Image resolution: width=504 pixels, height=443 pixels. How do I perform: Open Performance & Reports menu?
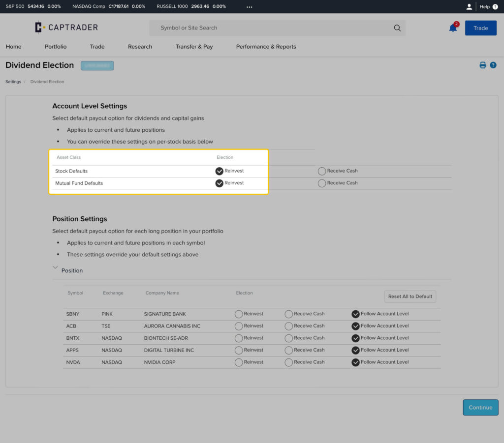pyautogui.click(x=266, y=47)
